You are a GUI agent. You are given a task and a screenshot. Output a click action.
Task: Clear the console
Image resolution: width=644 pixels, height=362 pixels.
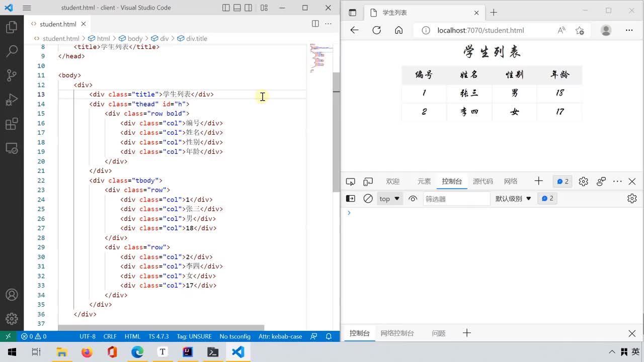pyautogui.click(x=368, y=199)
